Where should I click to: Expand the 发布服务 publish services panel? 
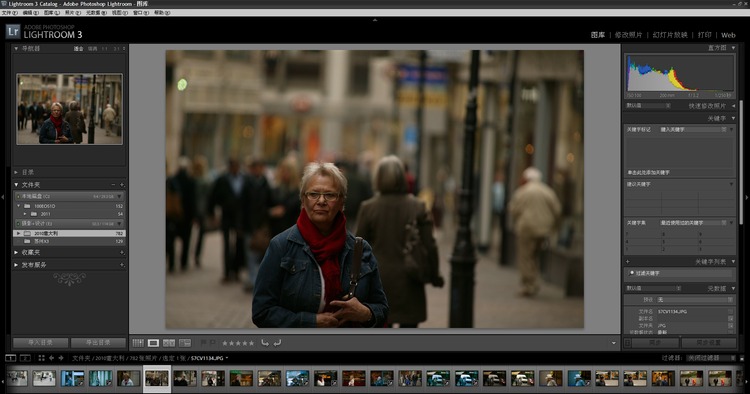[16, 264]
